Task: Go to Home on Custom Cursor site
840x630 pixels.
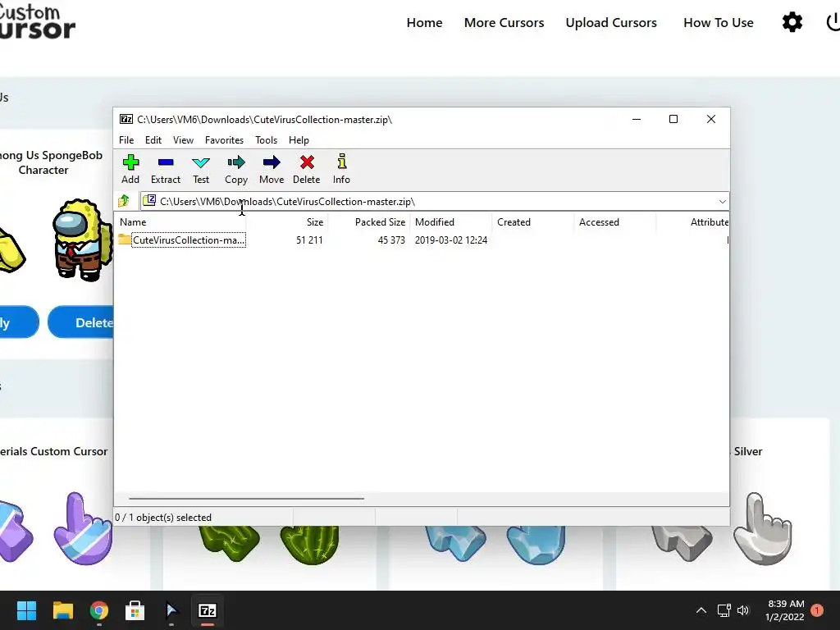Action: pos(424,22)
